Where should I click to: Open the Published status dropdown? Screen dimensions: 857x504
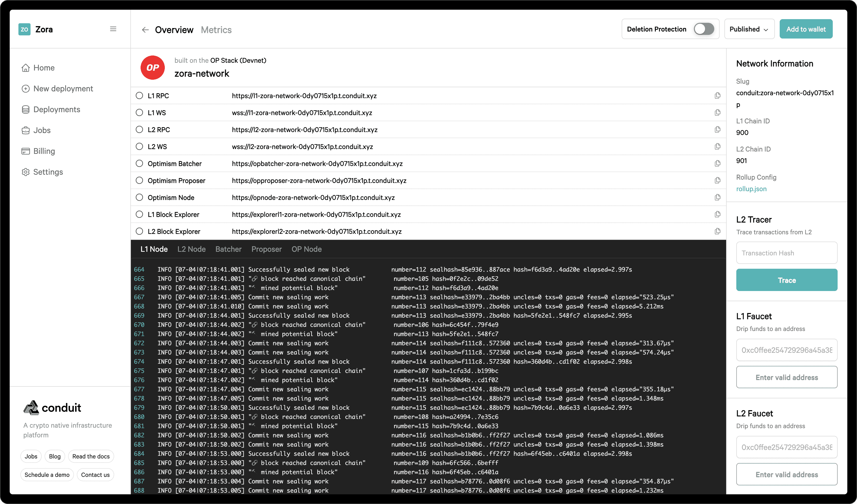pos(749,29)
